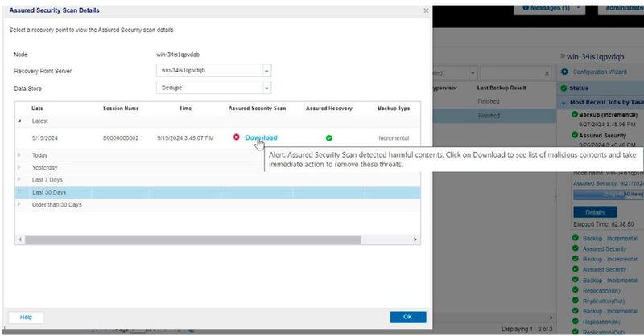This screenshot has width=644, height=336.
Task: Click the Date column header
Action: 37,109
